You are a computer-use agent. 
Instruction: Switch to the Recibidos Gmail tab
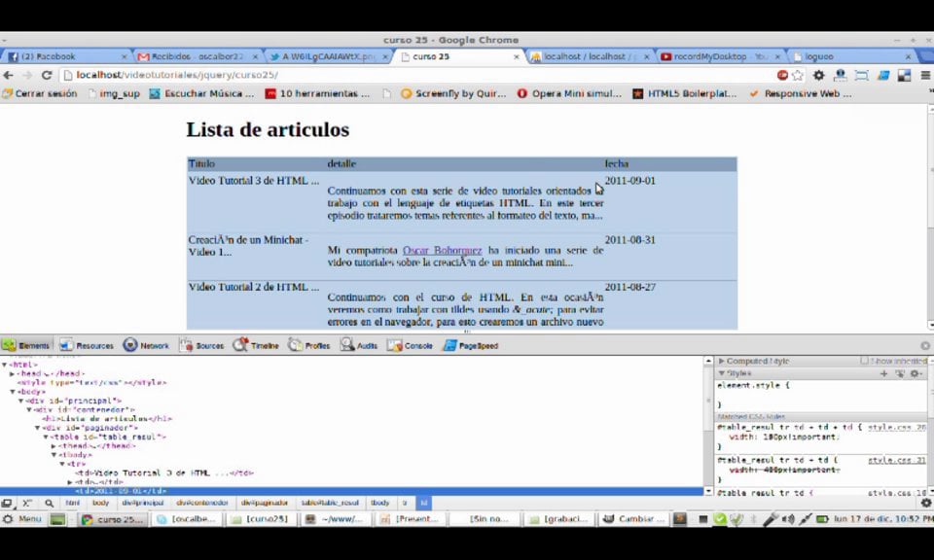197,56
